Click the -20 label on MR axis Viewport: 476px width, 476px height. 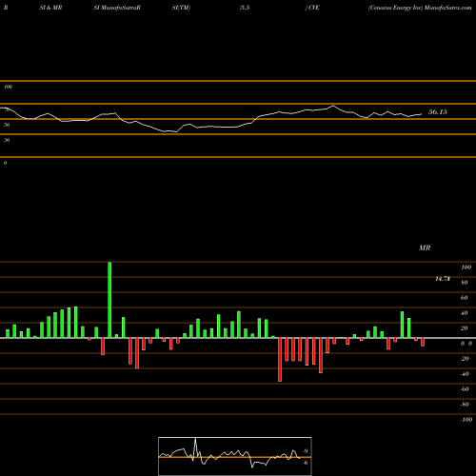[x=465, y=359]
